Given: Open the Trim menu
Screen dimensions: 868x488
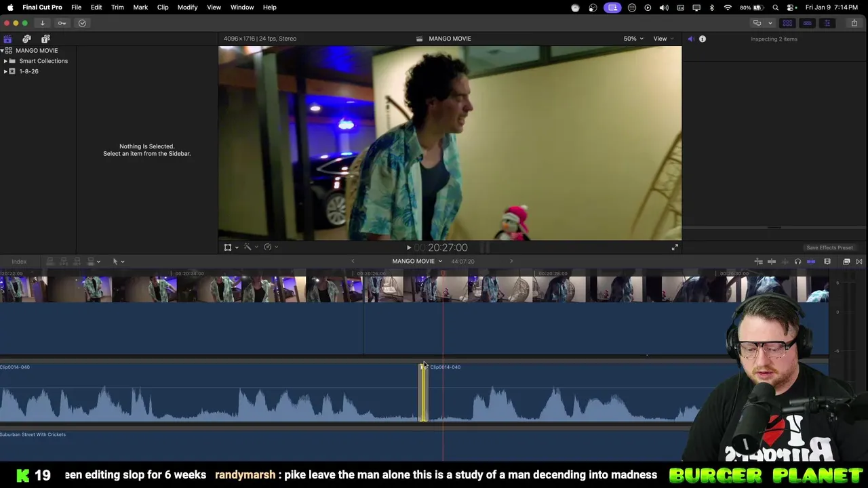Looking at the screenshot, I should pyautogui.click(x=117, y=7).
